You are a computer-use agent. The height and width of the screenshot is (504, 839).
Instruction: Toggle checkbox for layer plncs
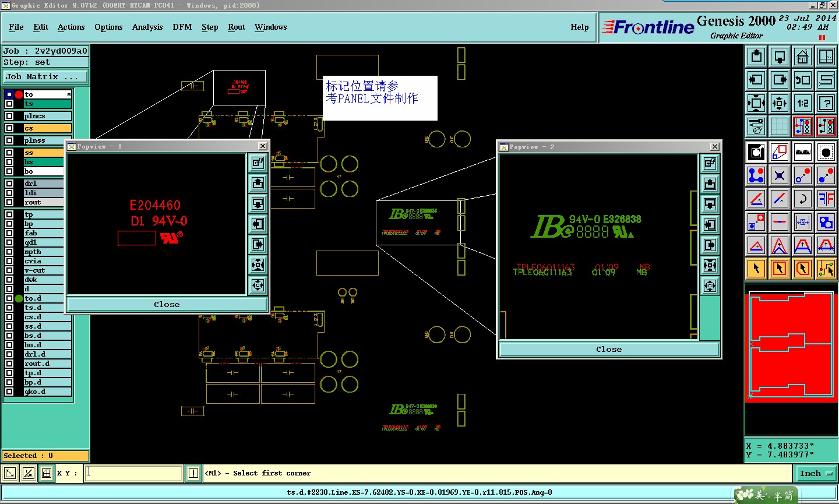9,116
